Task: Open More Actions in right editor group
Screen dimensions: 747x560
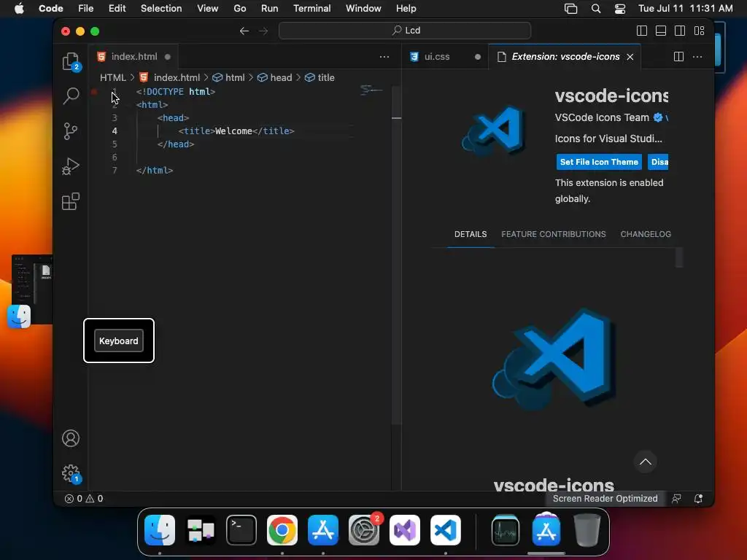Action: pyautogui.click(x=697, y=57)
